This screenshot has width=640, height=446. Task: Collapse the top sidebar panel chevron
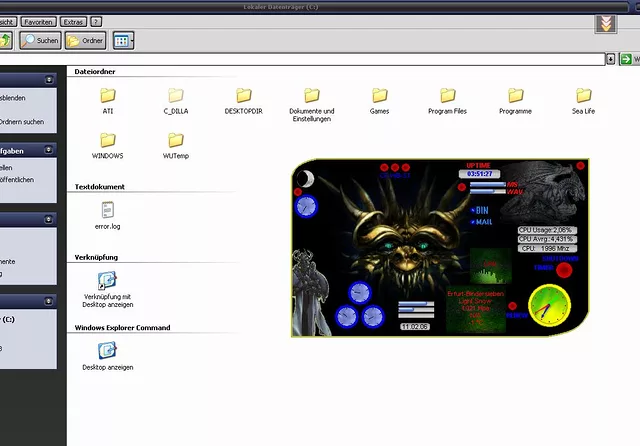(x=49, y=79)
